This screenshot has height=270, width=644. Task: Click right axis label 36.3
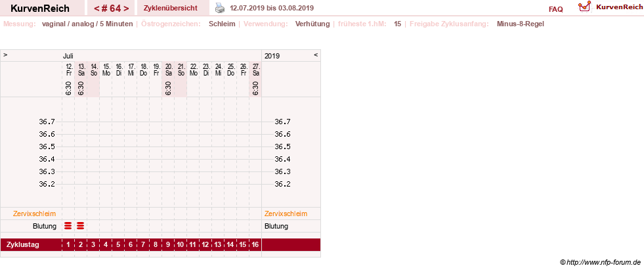tap(282, 171)
